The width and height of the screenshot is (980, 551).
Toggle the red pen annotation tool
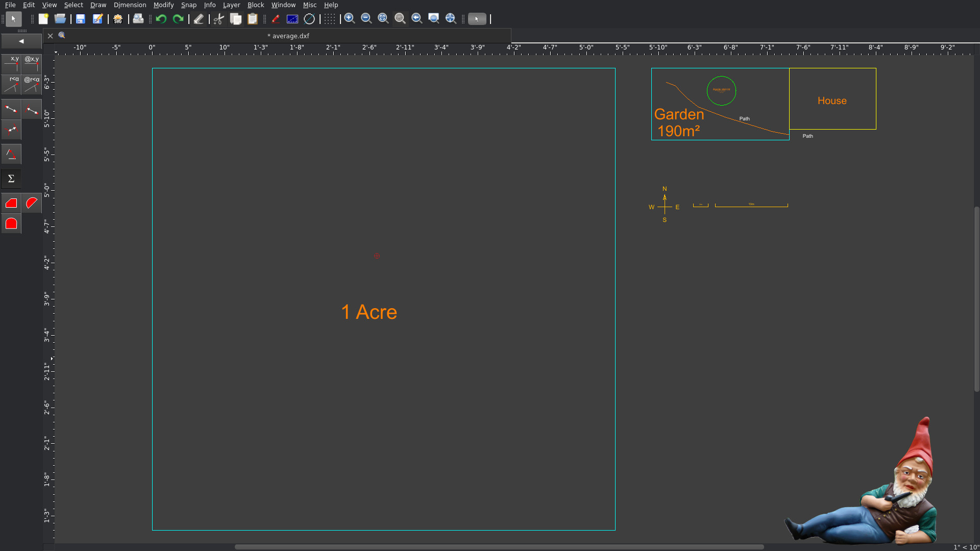coord(276,19)
